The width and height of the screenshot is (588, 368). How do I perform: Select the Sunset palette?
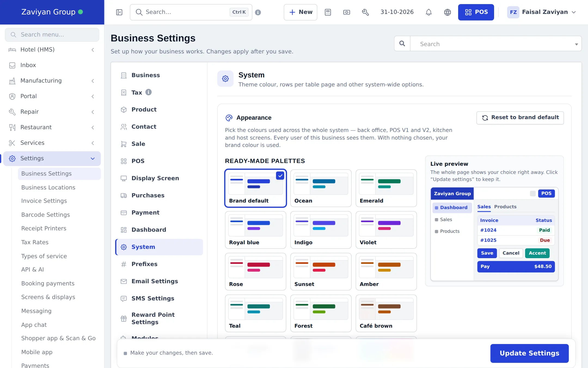click(x=321, y=272)
